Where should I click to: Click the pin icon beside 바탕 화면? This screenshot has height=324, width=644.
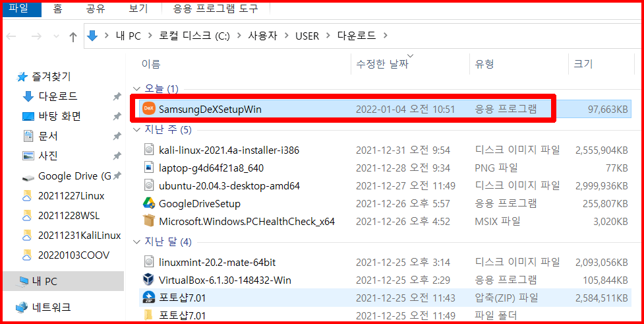point(117,116)
